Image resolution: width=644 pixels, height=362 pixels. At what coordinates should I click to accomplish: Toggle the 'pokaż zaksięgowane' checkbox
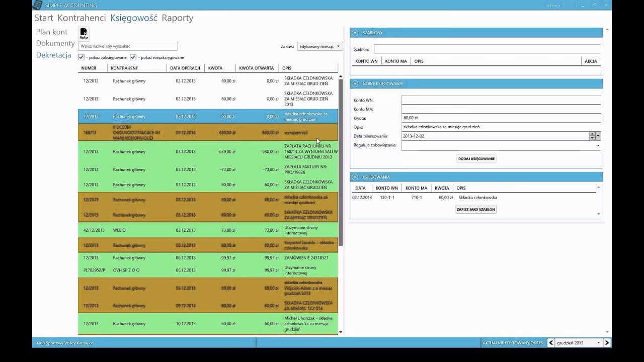[82, 57]
